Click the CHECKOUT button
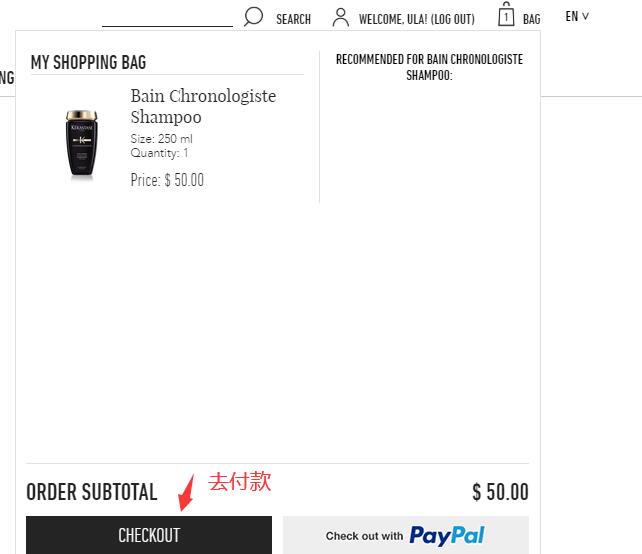The height and width of the screenshot is (554, 642). pos(149,535)
